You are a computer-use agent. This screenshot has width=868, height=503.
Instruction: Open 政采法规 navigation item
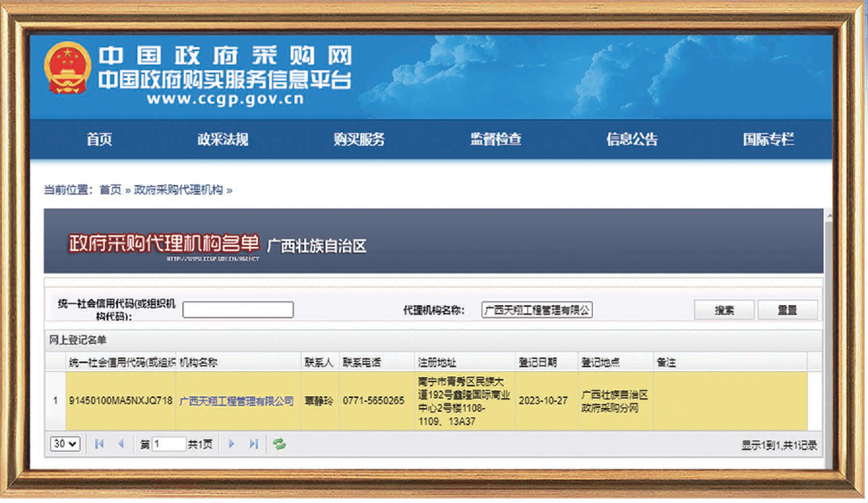tap(222, 139)
